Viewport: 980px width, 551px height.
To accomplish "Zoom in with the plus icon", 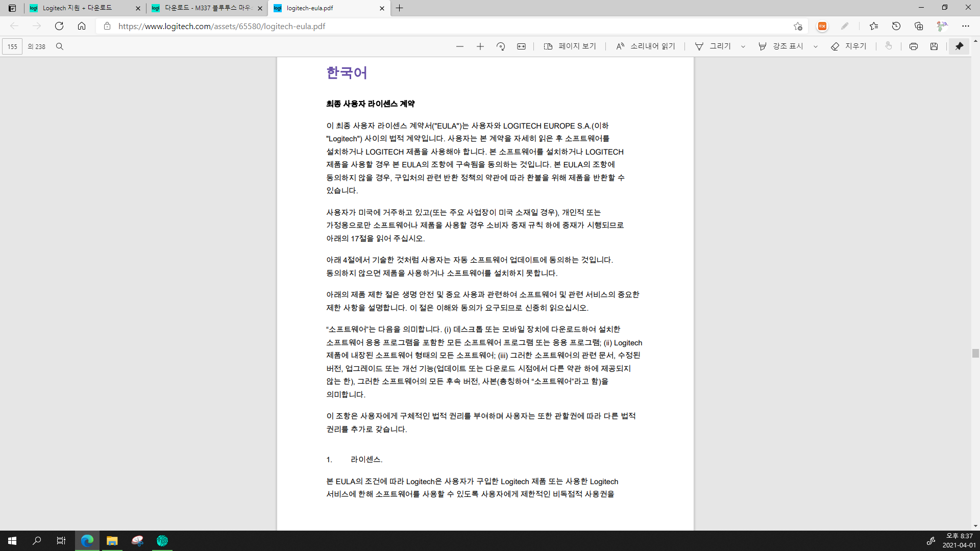I will coord(480,46).
